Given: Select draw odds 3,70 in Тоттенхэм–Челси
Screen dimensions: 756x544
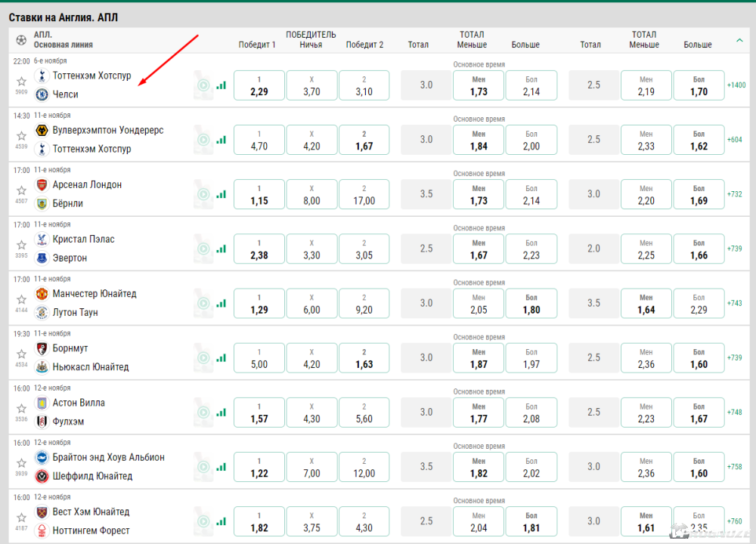Looking at the screenshot, I should click(311, 85).
